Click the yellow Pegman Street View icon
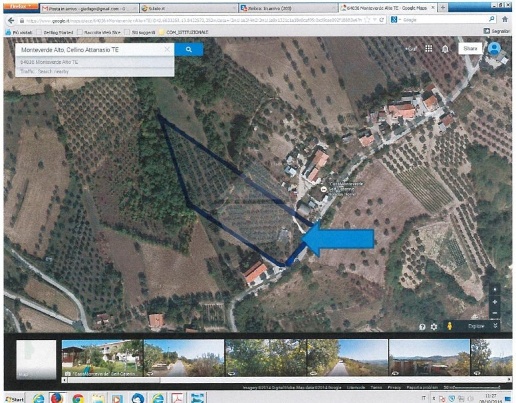 pos(450,326)
